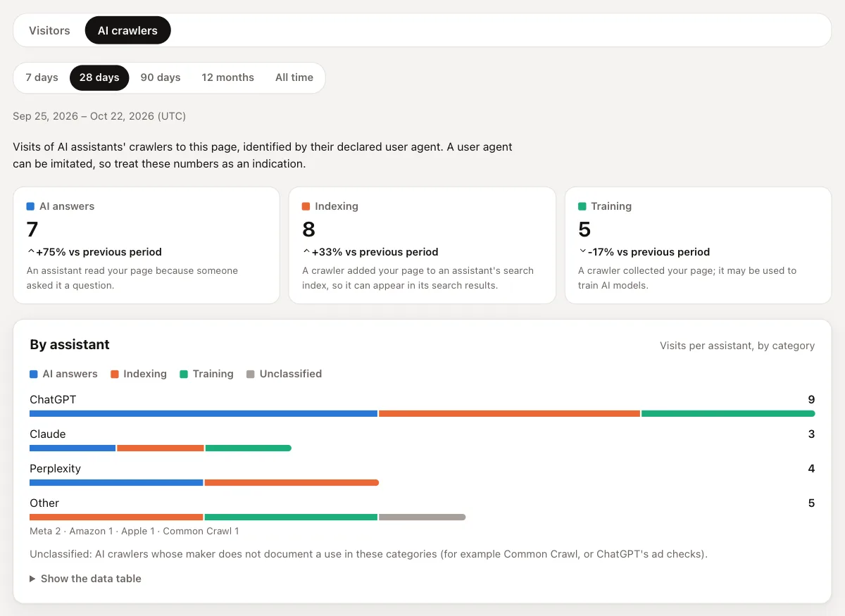
Task: Click the count 8 in the Indexing card
Action: (308, 230)
